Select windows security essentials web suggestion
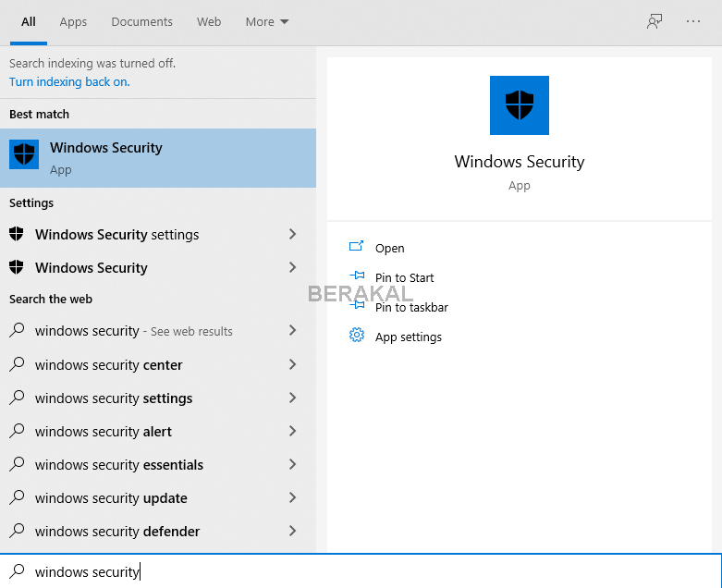 [x=119, y=464]
